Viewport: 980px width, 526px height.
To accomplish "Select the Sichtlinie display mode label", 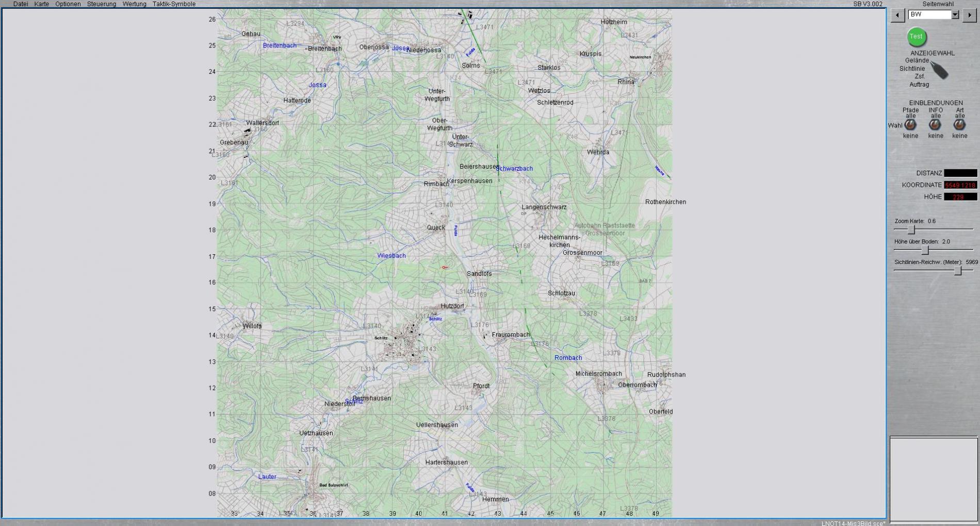I will point(912,69).
